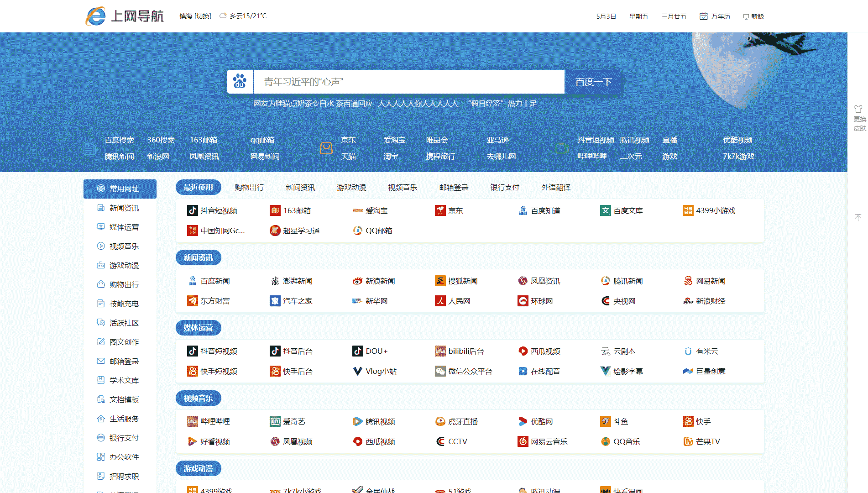The width and height of the screenshot is (868, 493).
Task: Click the hot search "假日经济" 热力十足
Action: point(502,104)
